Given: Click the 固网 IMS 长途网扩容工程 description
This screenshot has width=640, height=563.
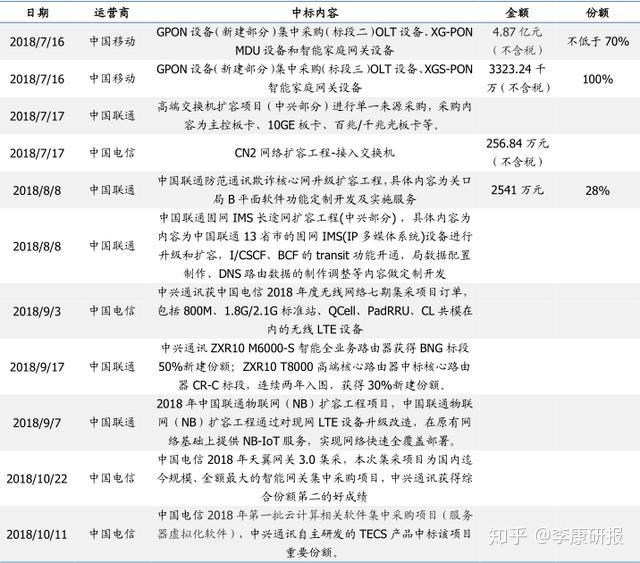Looking at the screenshot, I should [x=315, y=246].
